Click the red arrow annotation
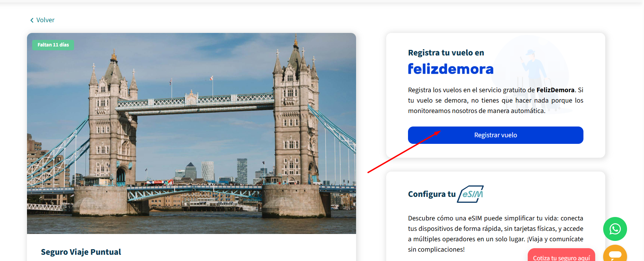Image resolution: width=644 pixels, height=261 pixels. tap(404, 151)
